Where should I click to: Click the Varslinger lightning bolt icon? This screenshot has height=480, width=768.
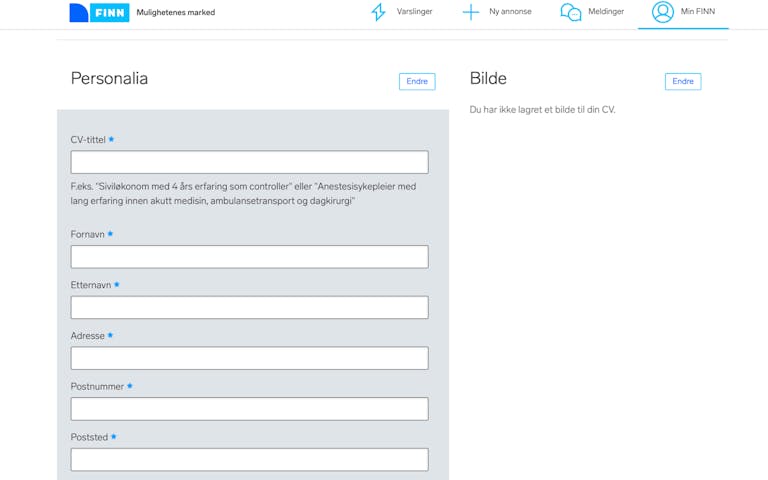[378, 12]
